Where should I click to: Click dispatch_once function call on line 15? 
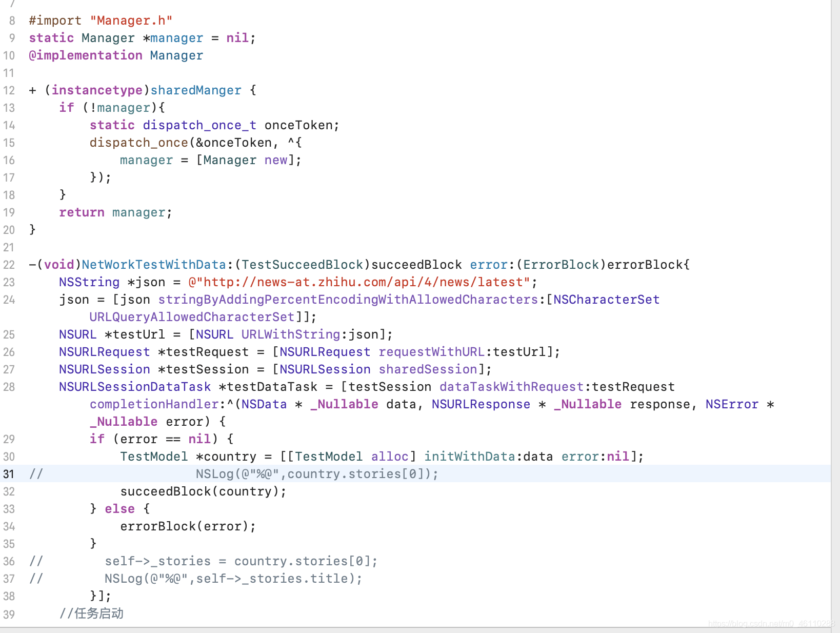pos(139,143)
